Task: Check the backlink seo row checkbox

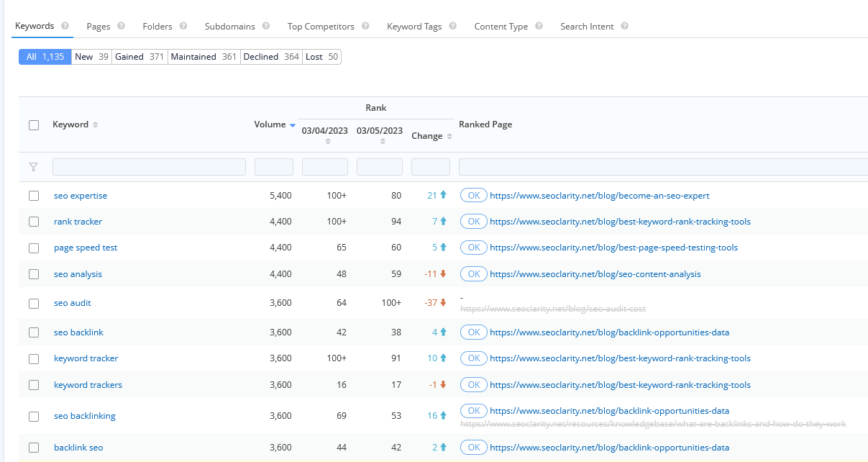Action: coord(34,448)
